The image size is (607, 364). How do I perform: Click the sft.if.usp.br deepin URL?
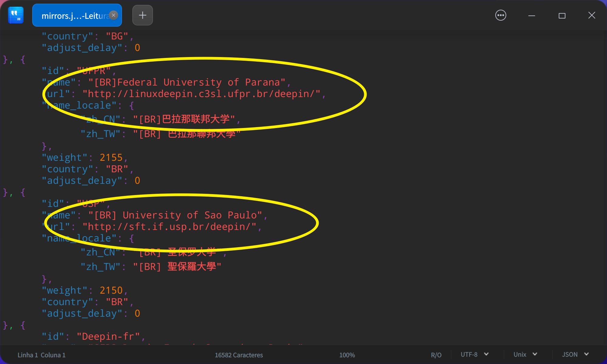169,227
